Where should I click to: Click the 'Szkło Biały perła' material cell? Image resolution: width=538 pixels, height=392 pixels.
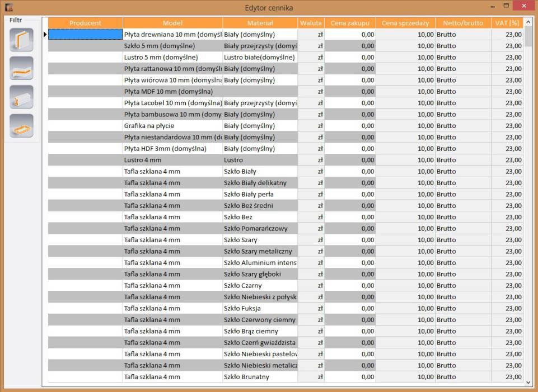tap(260, 194)
